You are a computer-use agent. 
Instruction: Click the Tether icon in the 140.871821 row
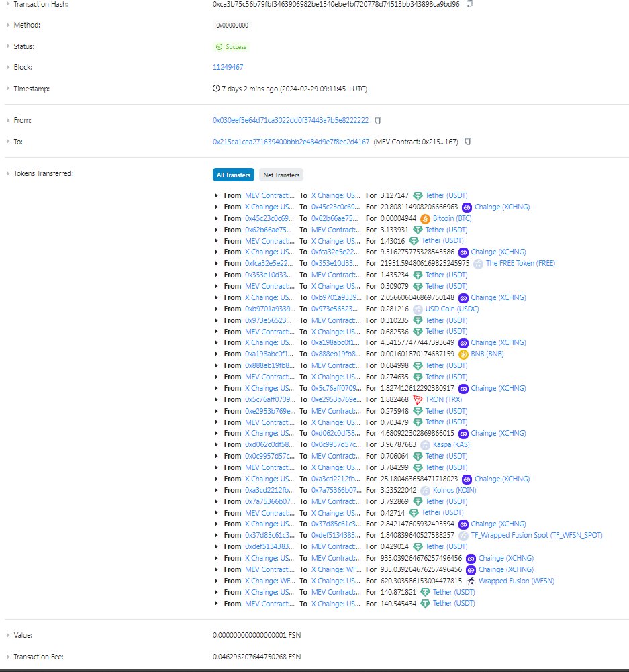pyautogui.click(x=425, y=593)
